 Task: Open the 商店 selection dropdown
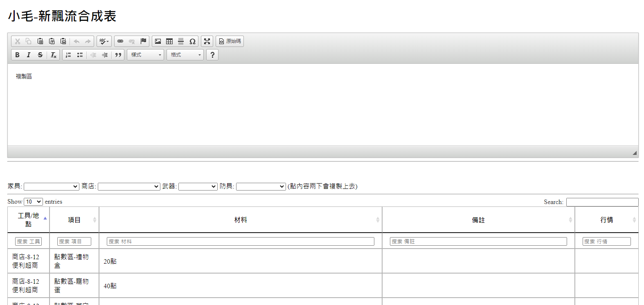(129, 186)
